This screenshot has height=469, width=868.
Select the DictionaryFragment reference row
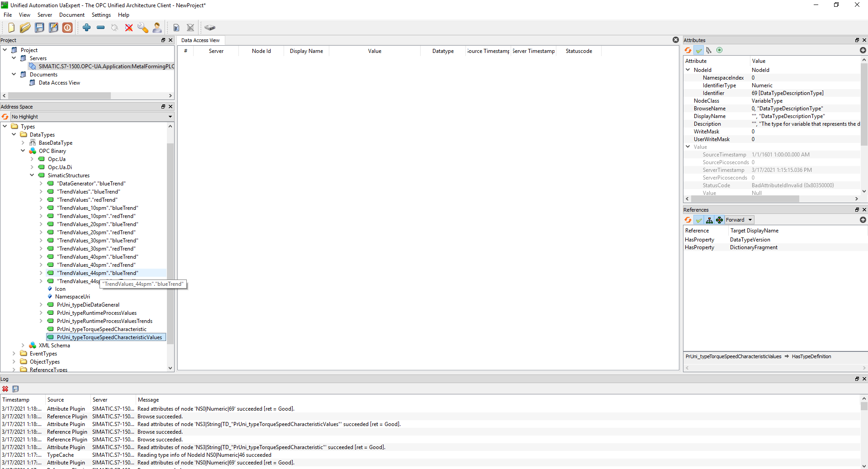[775, 247]
